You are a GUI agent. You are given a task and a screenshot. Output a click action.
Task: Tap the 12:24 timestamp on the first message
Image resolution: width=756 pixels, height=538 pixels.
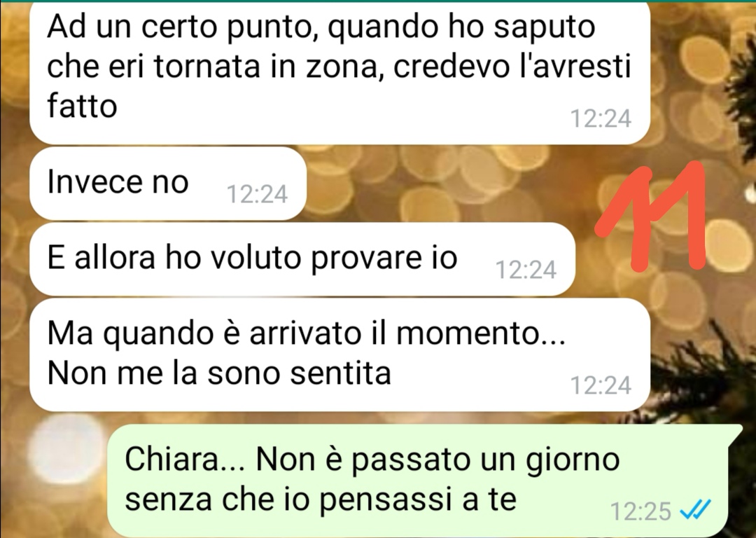pyautogui.click(x=601, y=118)
